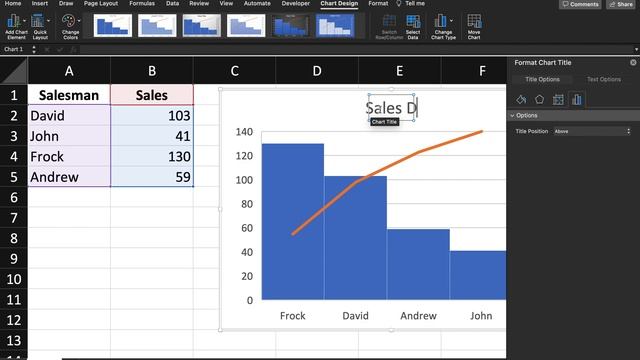Open the Formulas ribbon tab
The image size is (640, 360).
tap(142, 3)
